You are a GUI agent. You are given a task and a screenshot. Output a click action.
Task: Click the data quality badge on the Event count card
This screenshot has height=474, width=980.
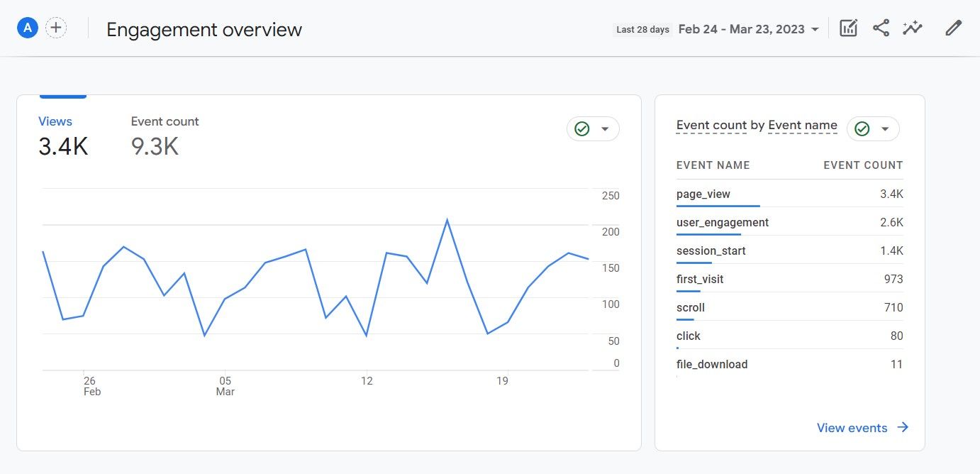(862, 128)
